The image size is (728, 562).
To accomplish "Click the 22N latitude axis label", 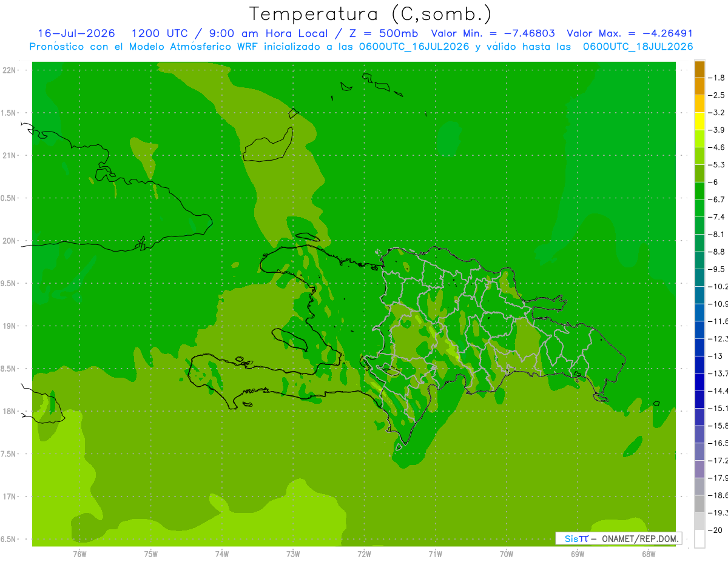I will pos(9,70).
